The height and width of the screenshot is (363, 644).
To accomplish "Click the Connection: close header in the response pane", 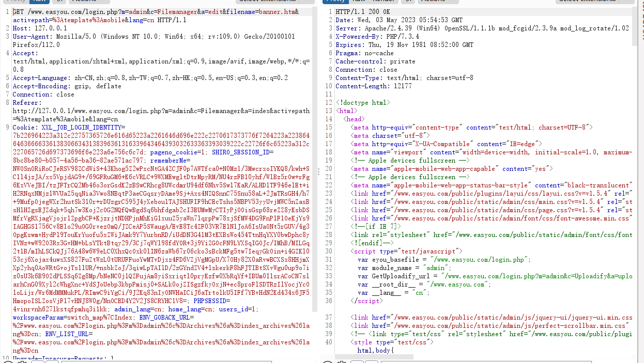I will (366, 69).
